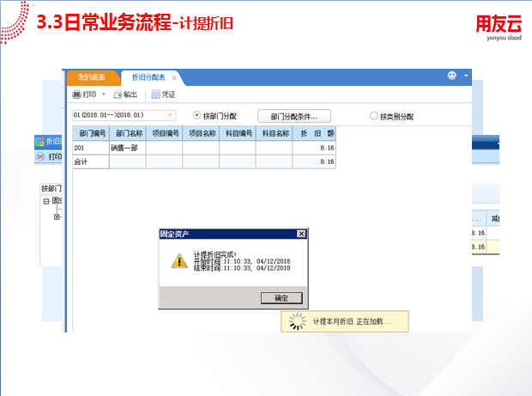Image resolution: width=532 pixels, height=396 pixels.
Task: Click 确定 in the 固定资产 dialog
Action: [x=281, y=298]
